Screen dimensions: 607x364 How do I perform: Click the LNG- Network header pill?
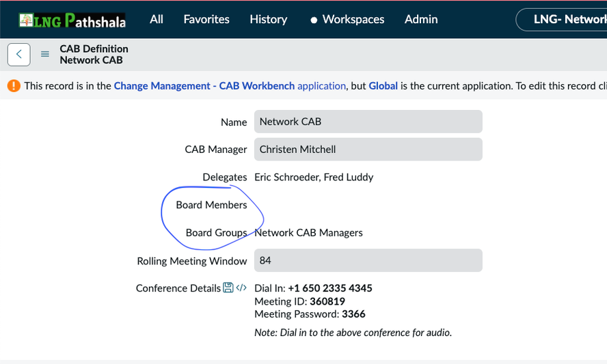point(564,19)
